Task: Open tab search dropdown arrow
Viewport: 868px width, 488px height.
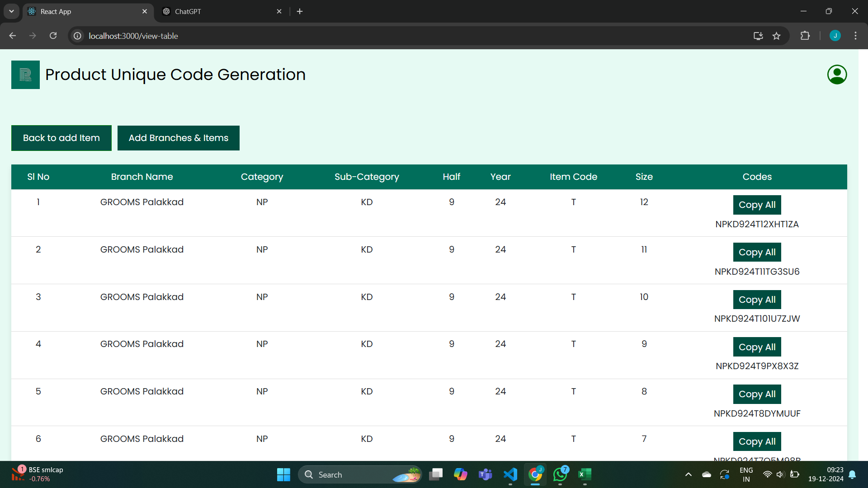Action: (11, 11)
